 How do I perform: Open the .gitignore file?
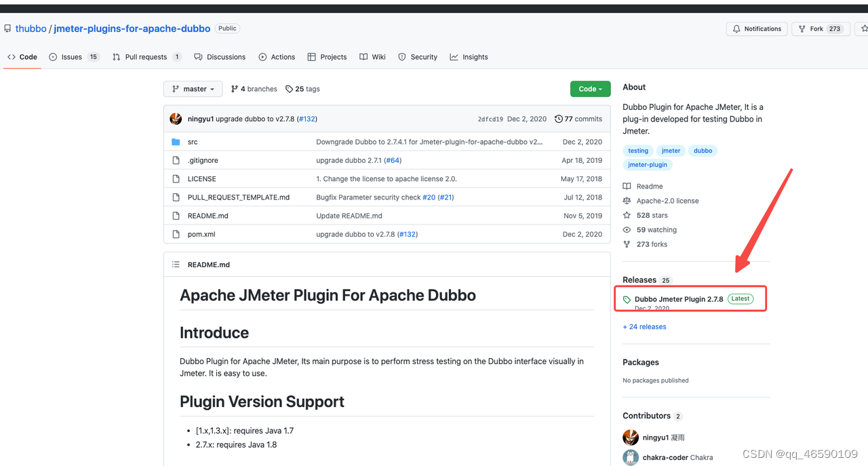coord(203,160)
